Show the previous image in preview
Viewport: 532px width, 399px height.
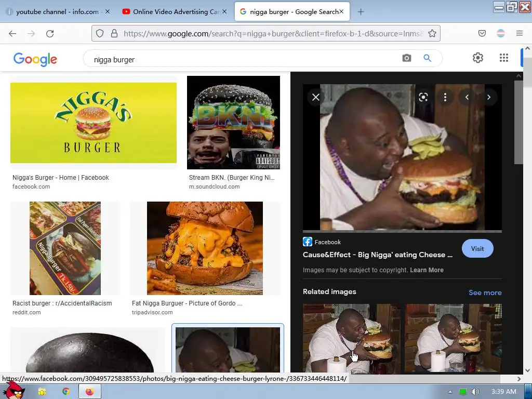click(467, 97)
